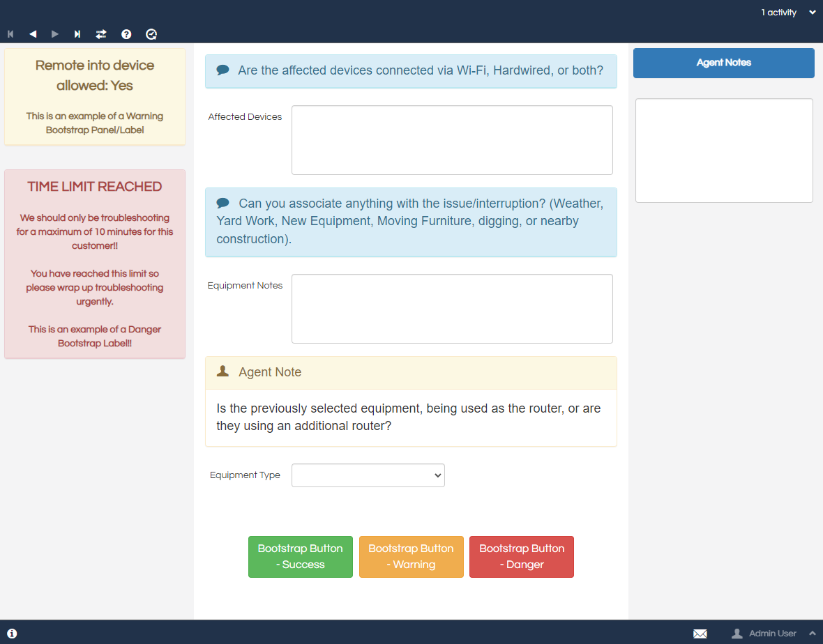Open help via question mark icon
Screen dimensions: 823x644
click(126, 33)
